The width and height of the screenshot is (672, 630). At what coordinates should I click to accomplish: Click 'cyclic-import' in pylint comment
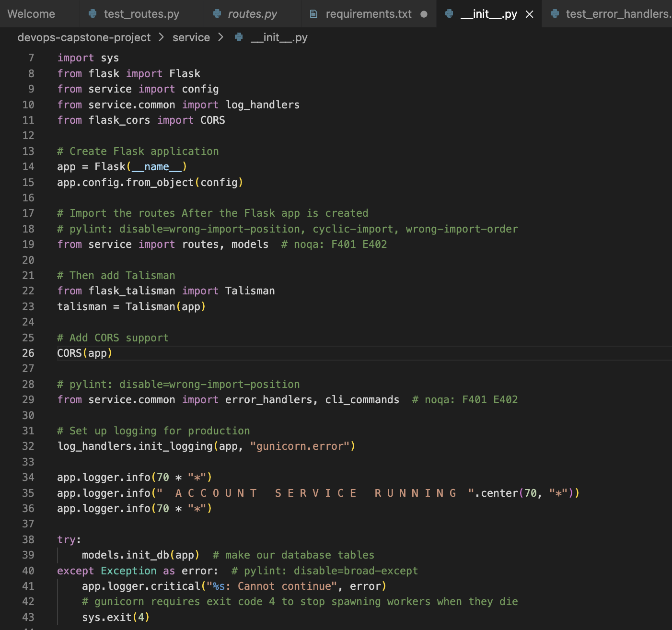(x=353, y=229)
